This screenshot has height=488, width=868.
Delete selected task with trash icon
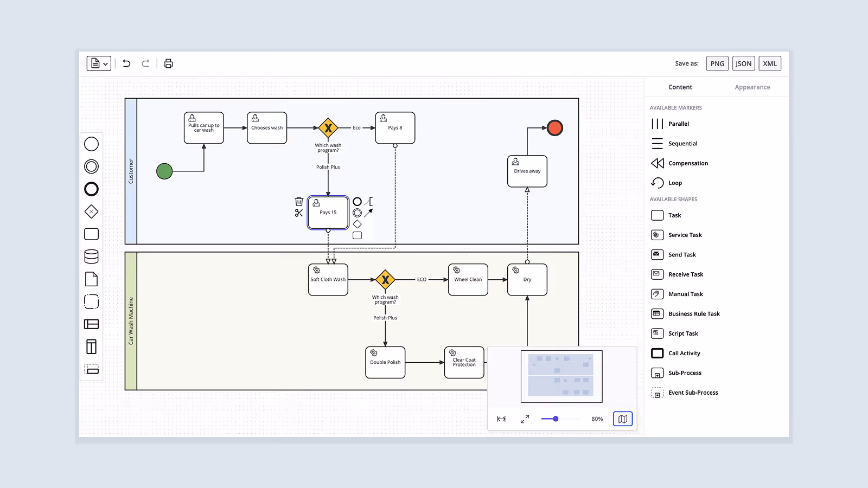pyautogui.click(x=299, y=201)
